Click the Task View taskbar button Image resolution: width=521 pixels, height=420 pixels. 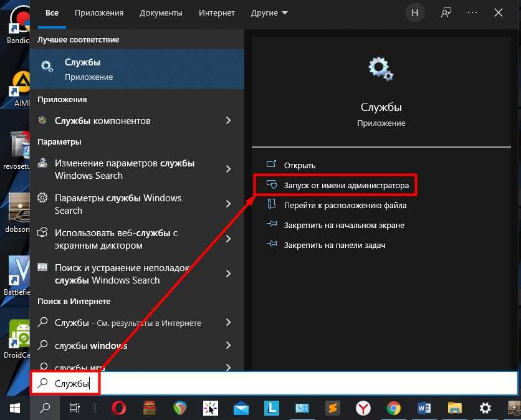(x=75, y=408)
